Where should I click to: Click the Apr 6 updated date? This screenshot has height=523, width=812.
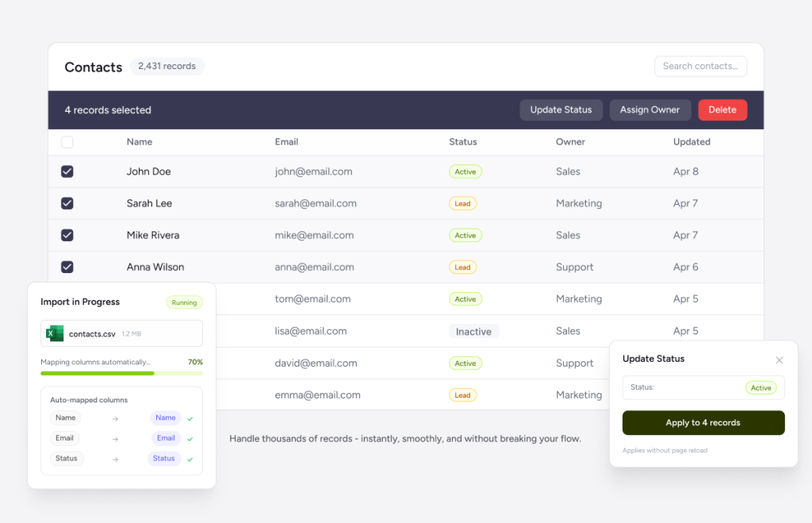click(x=686, y=267)
